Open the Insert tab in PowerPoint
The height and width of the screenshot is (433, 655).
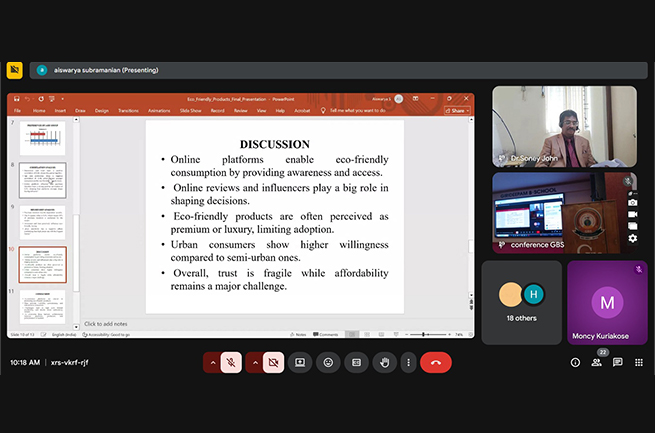point(59,110)
